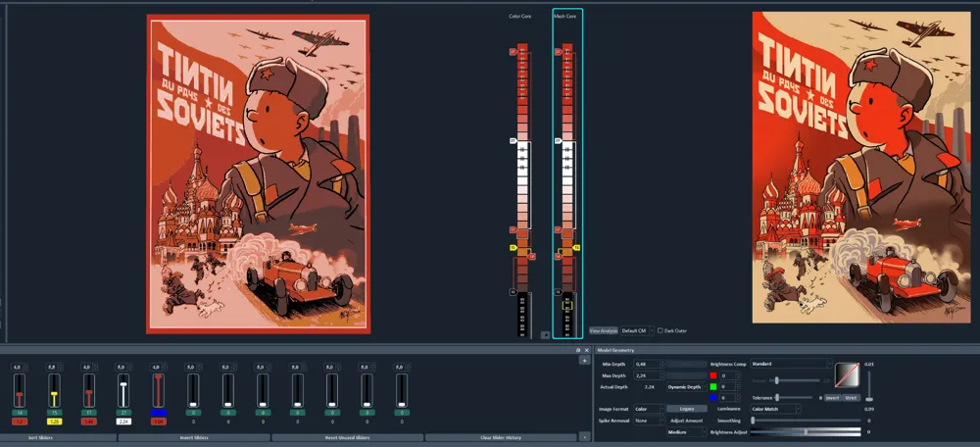Toggle the Strict tolerance button

click(x=851, y=398)
